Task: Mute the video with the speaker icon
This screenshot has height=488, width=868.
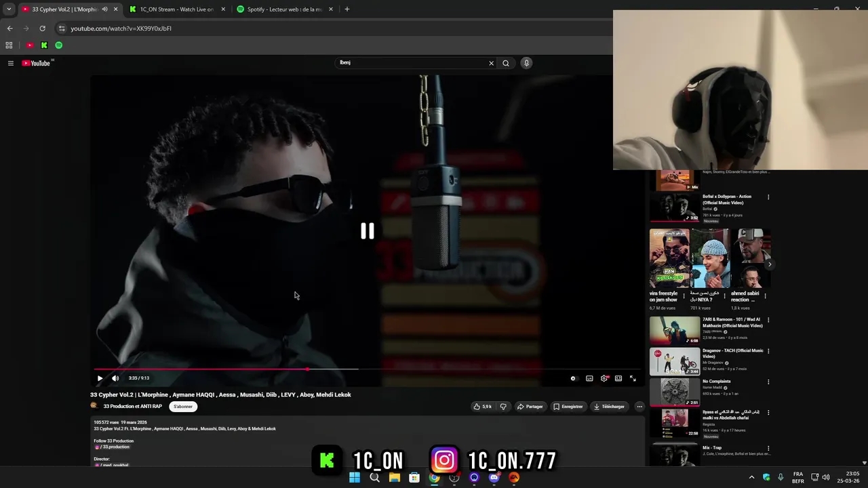Action: (x=115, y=378)
